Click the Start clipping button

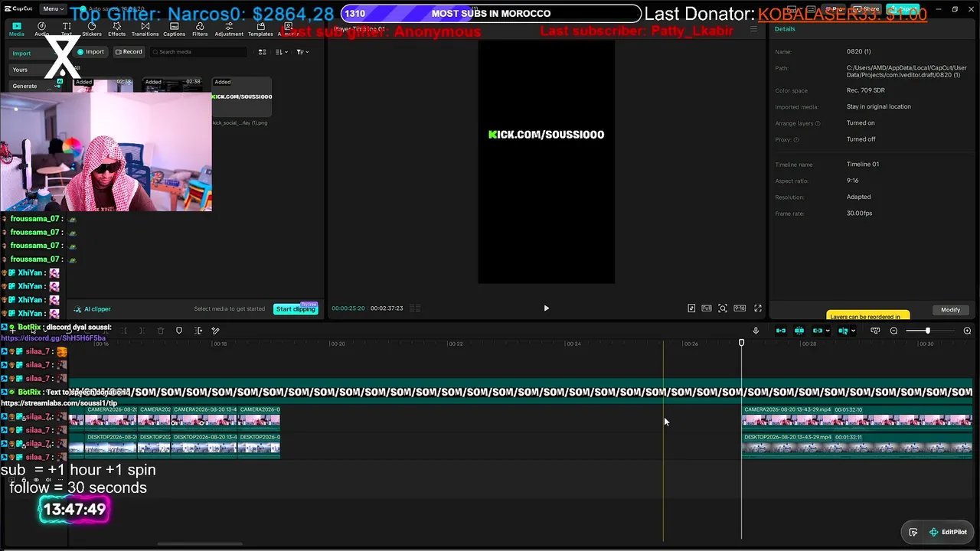pos(296,309)
